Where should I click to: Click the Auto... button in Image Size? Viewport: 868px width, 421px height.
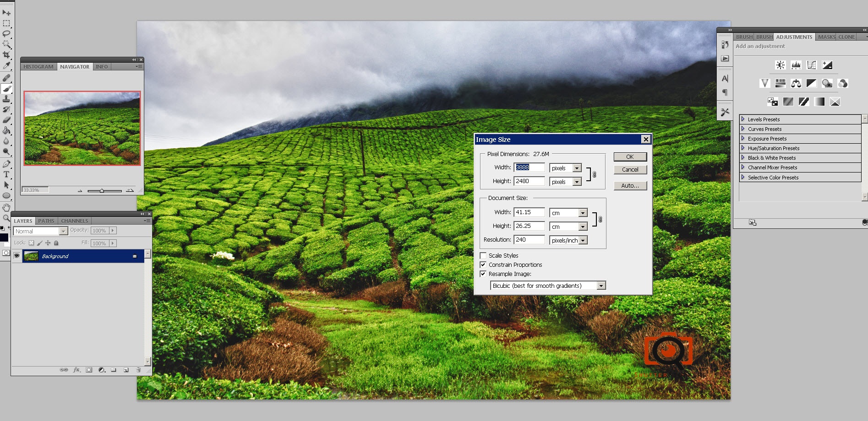pyautogui.click(x=630, y=185)
